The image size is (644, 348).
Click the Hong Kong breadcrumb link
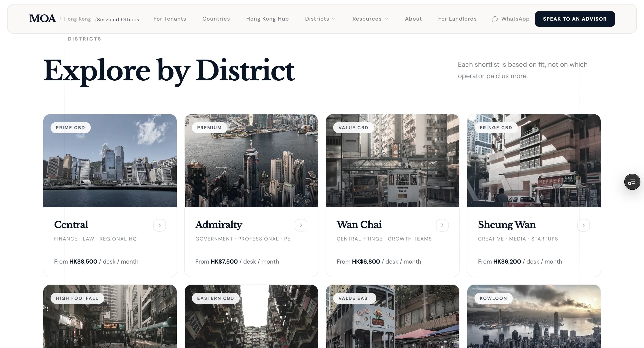click(x=77, y=19)
